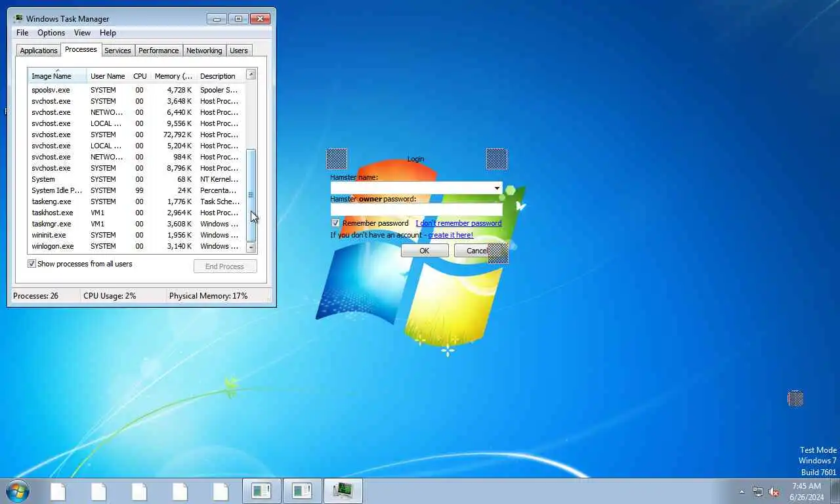Viewport: 840px width, 504px height.
Task: Select the winlogon.exe process row
Action: (x=136, y=246)
